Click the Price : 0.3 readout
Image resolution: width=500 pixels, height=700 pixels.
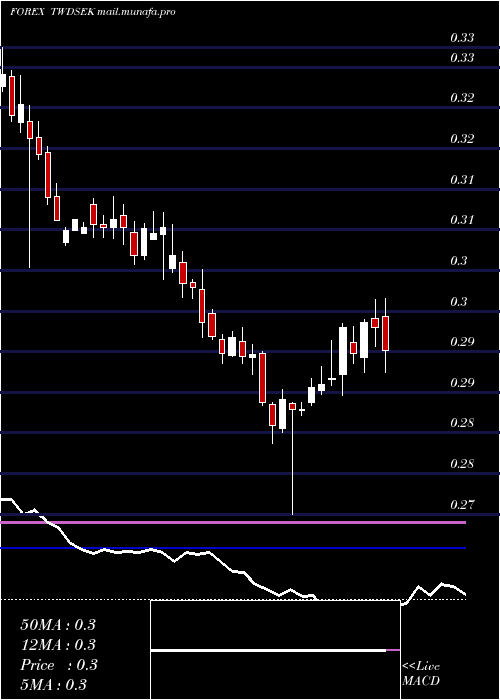58,665
